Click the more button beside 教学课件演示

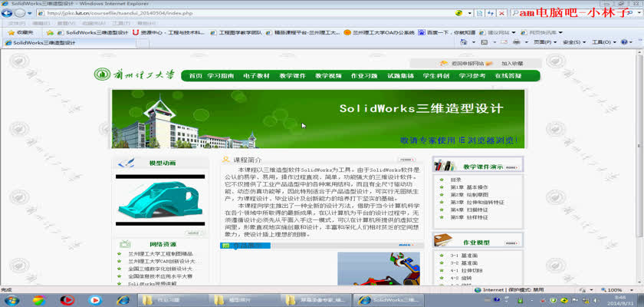[512, 167]
